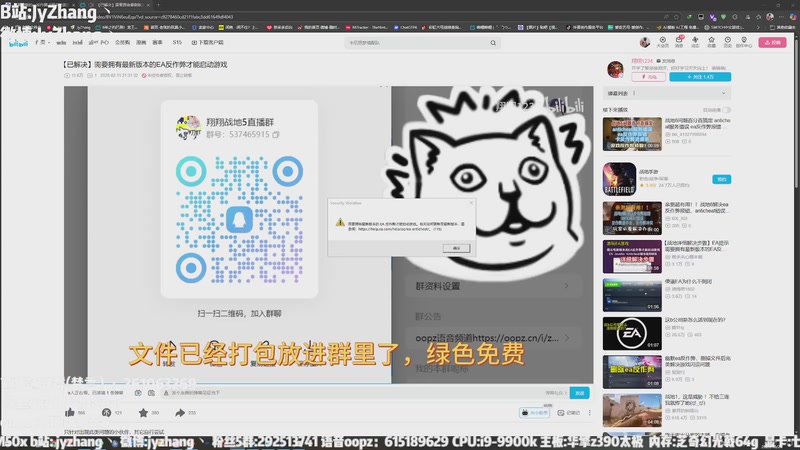Viewport: 800px width, 450px height.
Task: Close the Security Violation dialog
Action: 471,203
